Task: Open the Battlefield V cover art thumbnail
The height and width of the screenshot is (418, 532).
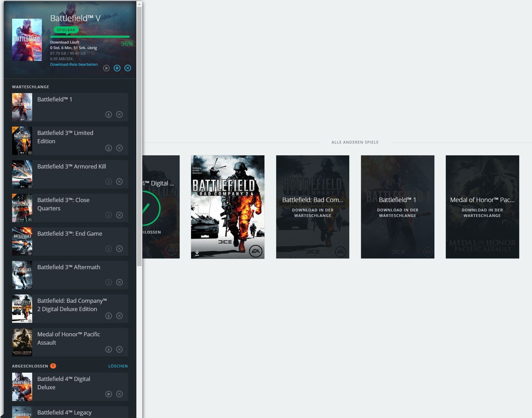Action: (27, 40)
